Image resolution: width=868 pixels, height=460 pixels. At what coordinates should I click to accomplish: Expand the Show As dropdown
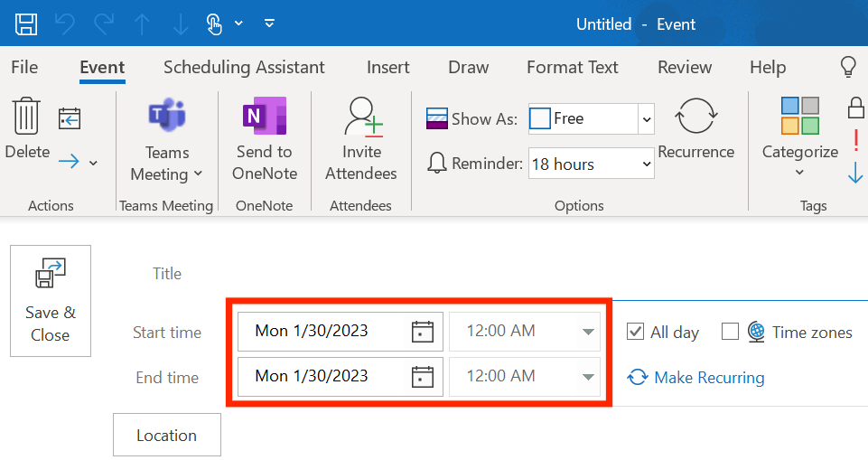tap(646, 119)
